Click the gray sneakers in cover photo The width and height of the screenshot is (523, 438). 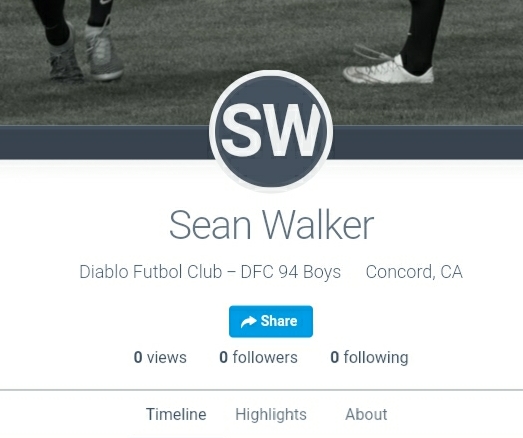(x=85, y=53)
